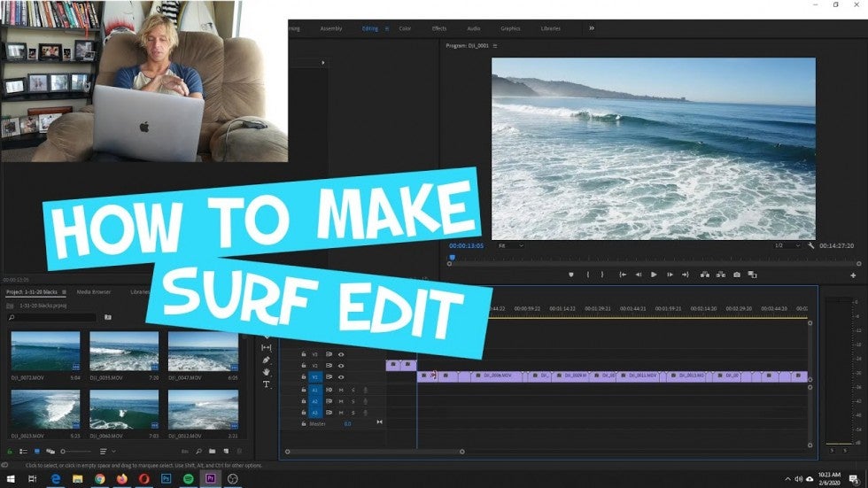Screen dimensions: 868x488
Task: Open playback resolution 1/2 dropdown
Action: point(787,245)
